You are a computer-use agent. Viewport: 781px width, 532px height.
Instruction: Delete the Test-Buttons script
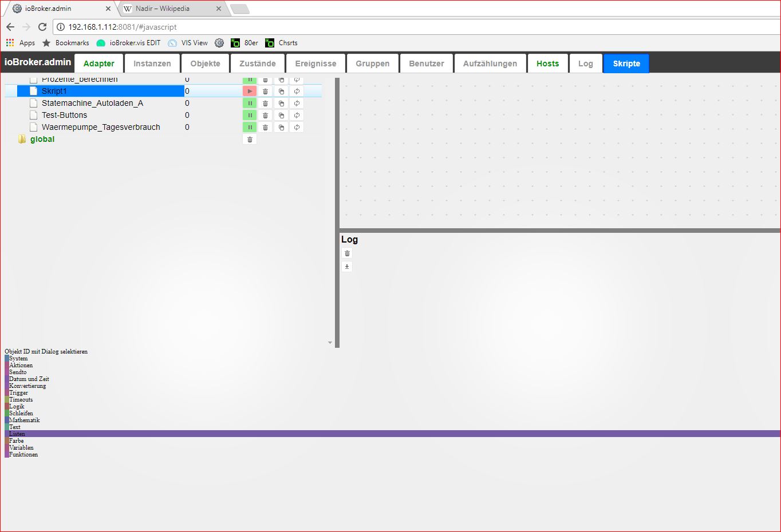(265, 115)
